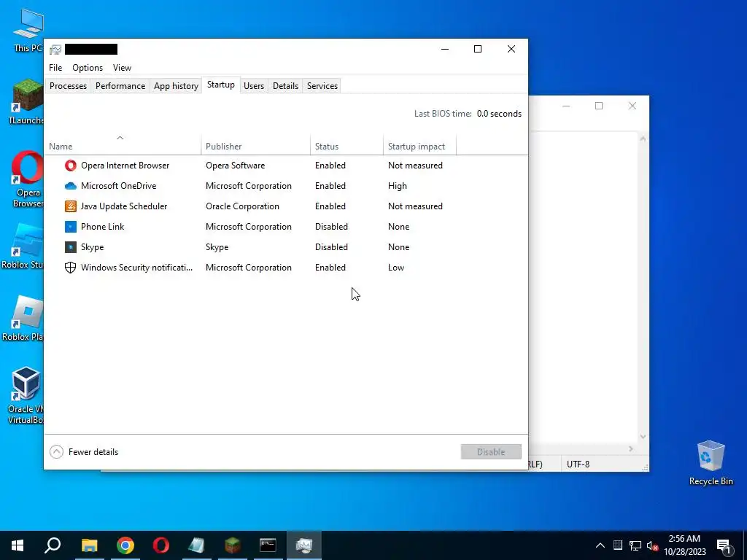Select the Skype row name
The height and width of the screenshot is (560, 747).
(92, 247)
